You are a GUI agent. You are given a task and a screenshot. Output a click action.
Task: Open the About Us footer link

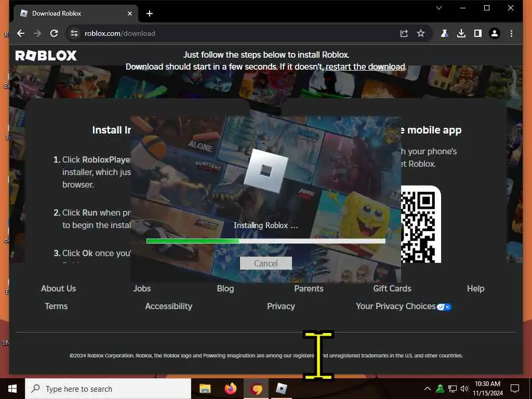pyautogui.click(x=58, y=288)
